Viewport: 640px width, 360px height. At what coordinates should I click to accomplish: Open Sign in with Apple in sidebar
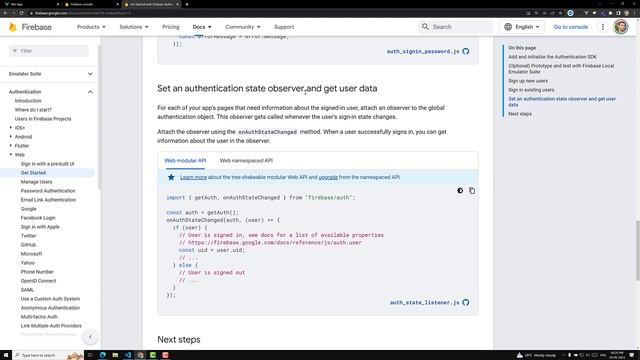coord(40,227)
